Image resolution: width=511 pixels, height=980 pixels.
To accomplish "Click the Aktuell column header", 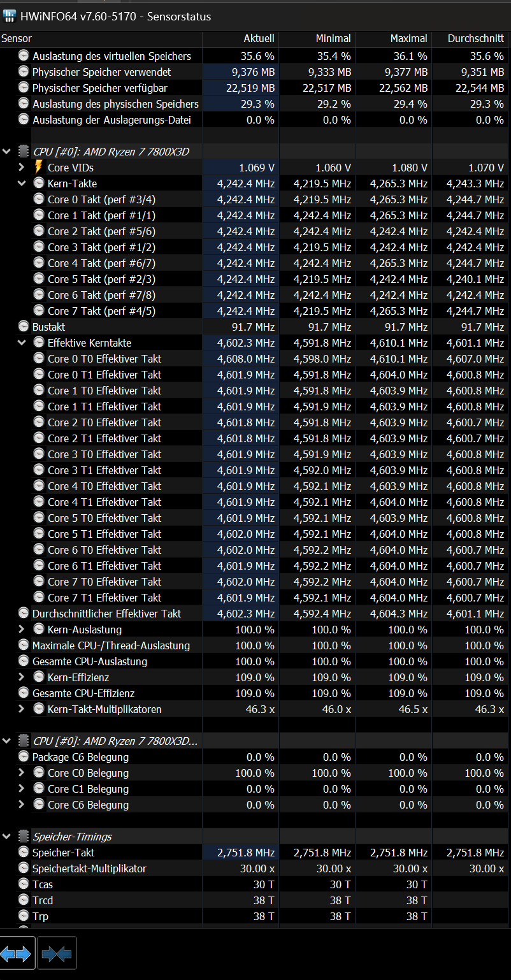I will [241, 39].
